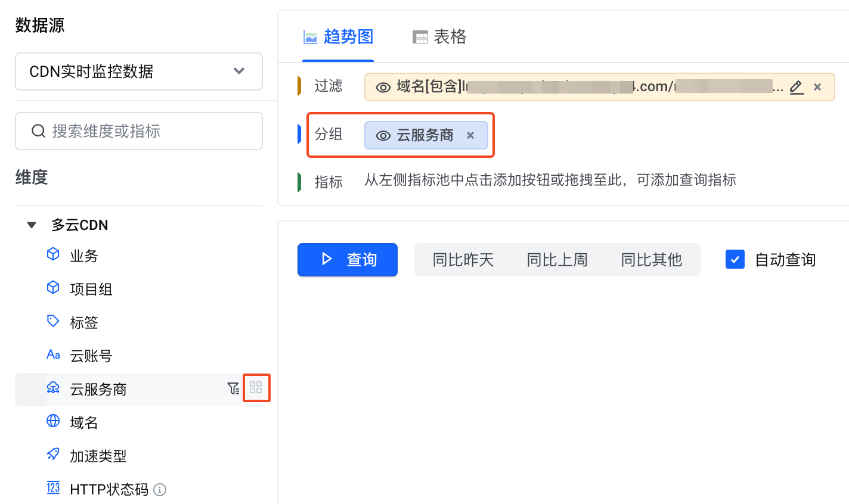
Task: Collapse the 多云CDN tree group
Action: click(32, 225)
